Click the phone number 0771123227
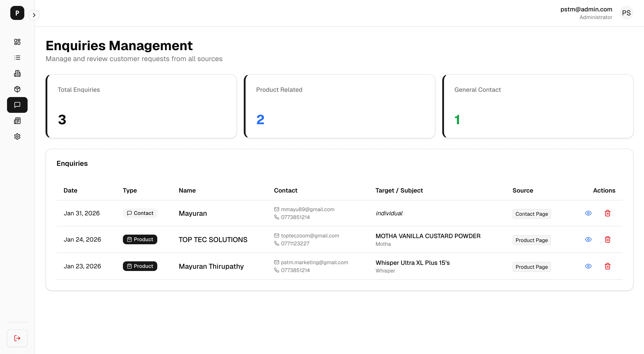The width and height of the screenshot is (644, 354). click(x=295, y=244)
